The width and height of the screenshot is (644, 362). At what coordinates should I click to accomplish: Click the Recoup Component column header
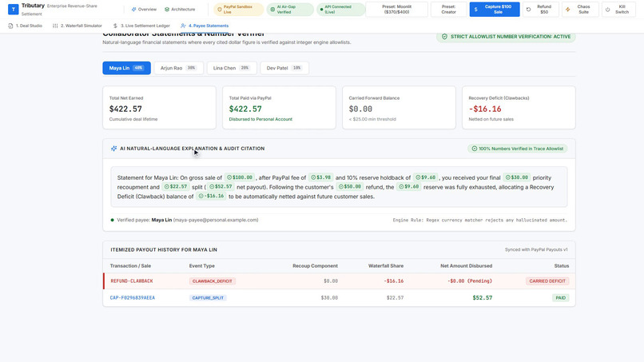pos(315,266)
